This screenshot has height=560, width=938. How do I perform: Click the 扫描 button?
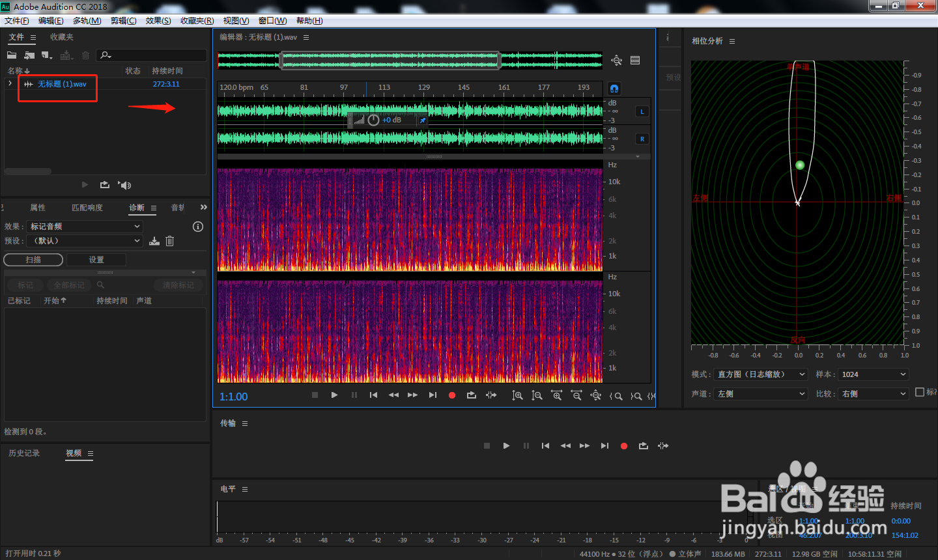[x=33, y=260]
